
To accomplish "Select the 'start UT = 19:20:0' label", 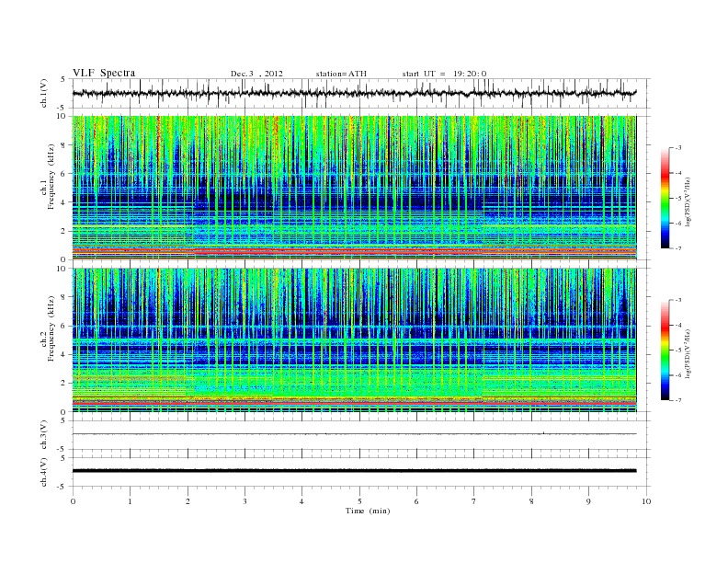I will coord(444,74).
